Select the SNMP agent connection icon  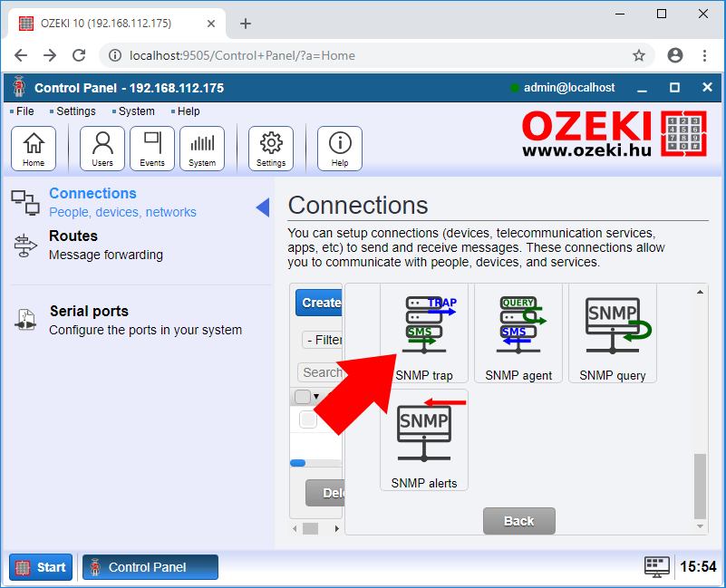point(518,333)
